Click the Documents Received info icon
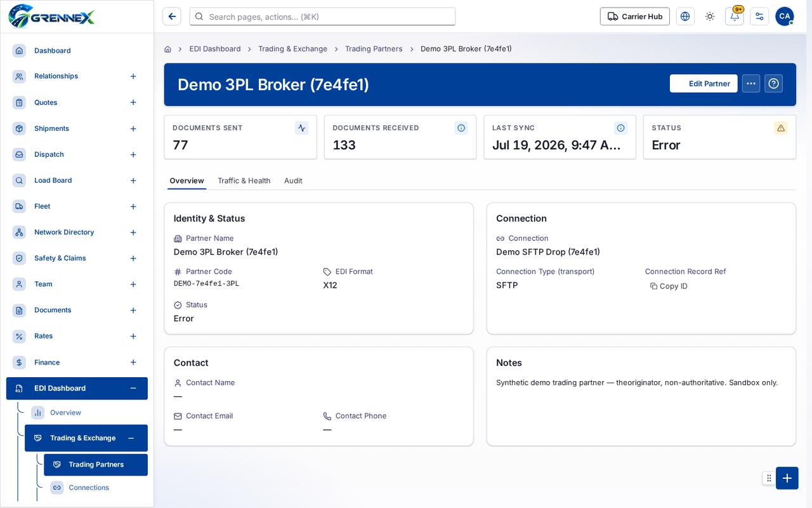Viewport: 812px width, 508px height. (461, 128)
